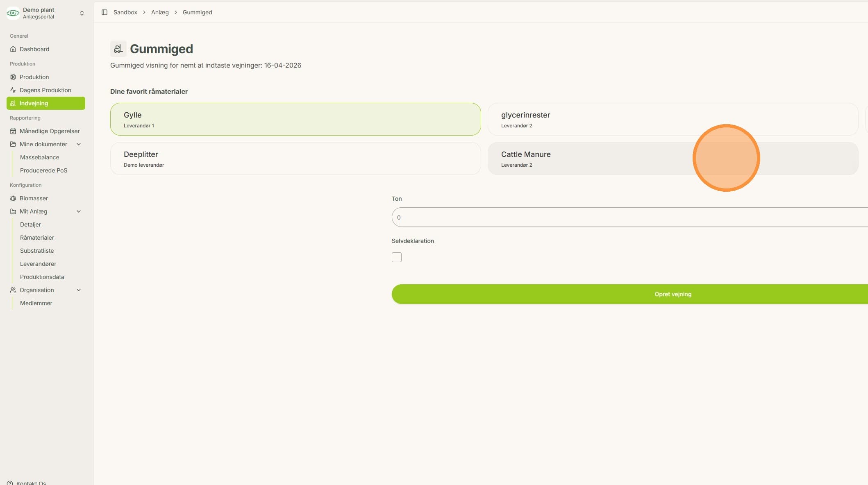Screen dimensions: 868x485
Task: Collapse the Mine dokumenter section
Action: [79, 144]
